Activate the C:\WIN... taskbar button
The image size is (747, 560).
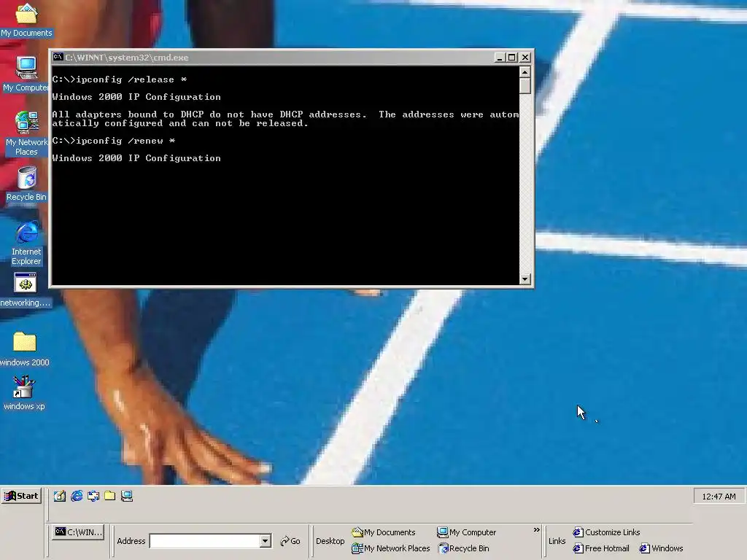pos(78,532)
